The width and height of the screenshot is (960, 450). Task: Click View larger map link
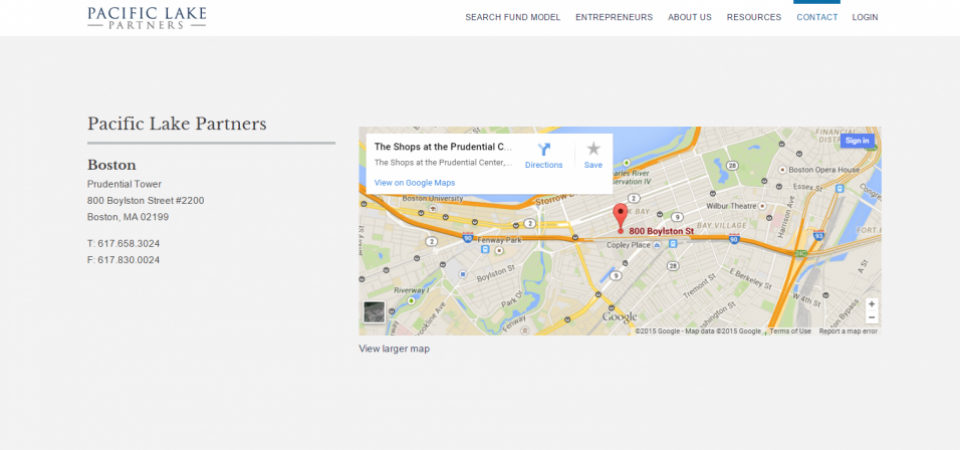(x=394, y=349)
